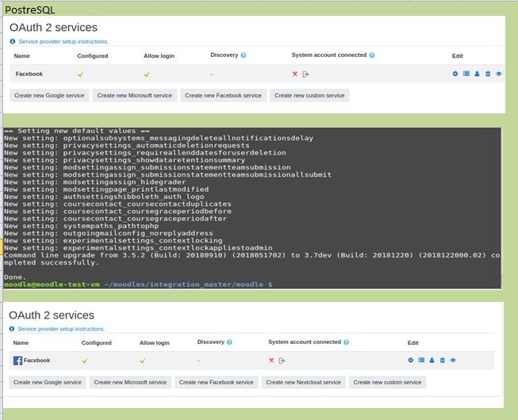Click Allow login column header in lower table
This screenshot has height=420, width=518.
(x=154, y=343)
